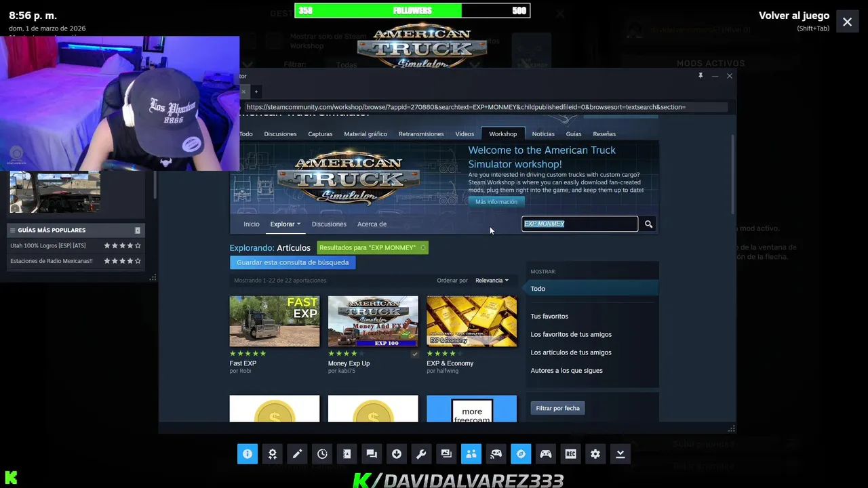Viewport: 868px width, 488px height.
Task: Open the Acerca de menu item
Action: coord(372,224)
